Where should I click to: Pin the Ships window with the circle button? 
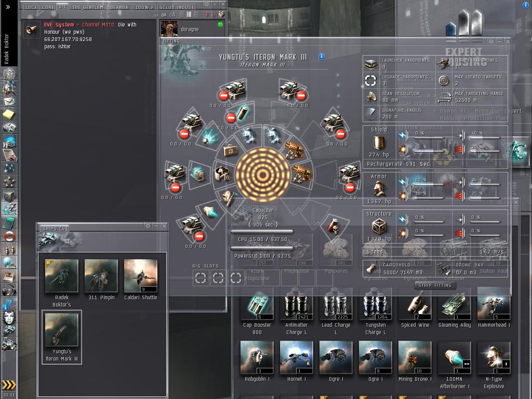pos(148,225)
